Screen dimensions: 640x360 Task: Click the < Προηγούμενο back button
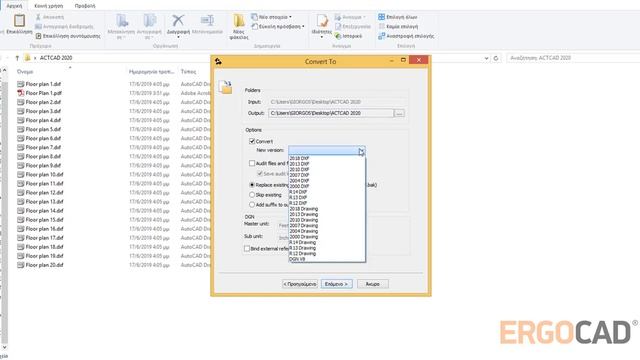tap(300, 284)
